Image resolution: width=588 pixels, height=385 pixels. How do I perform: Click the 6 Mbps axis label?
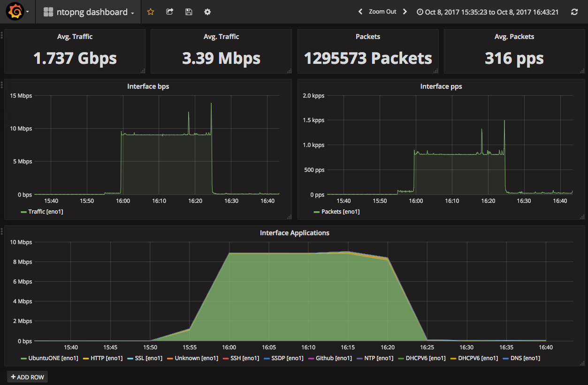coord(22,282)
